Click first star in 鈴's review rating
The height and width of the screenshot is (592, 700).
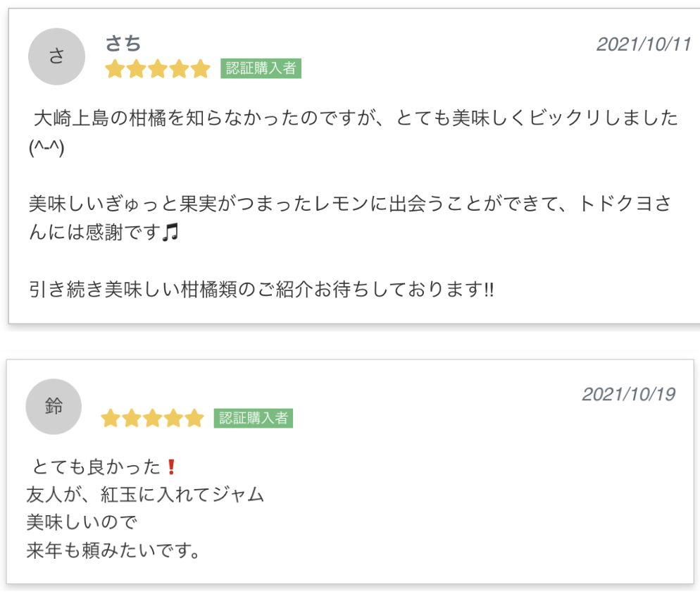click(111, 419)
